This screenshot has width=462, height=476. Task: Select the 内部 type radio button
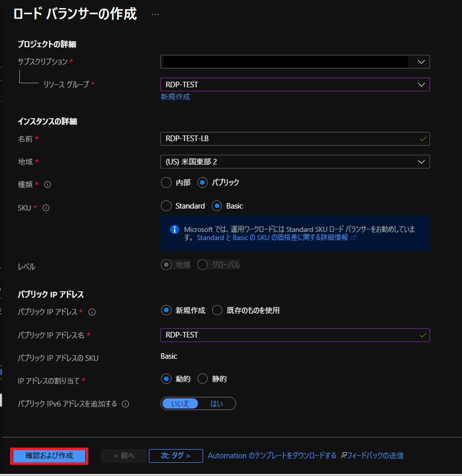pyautogui.click(x=166, y=183)
